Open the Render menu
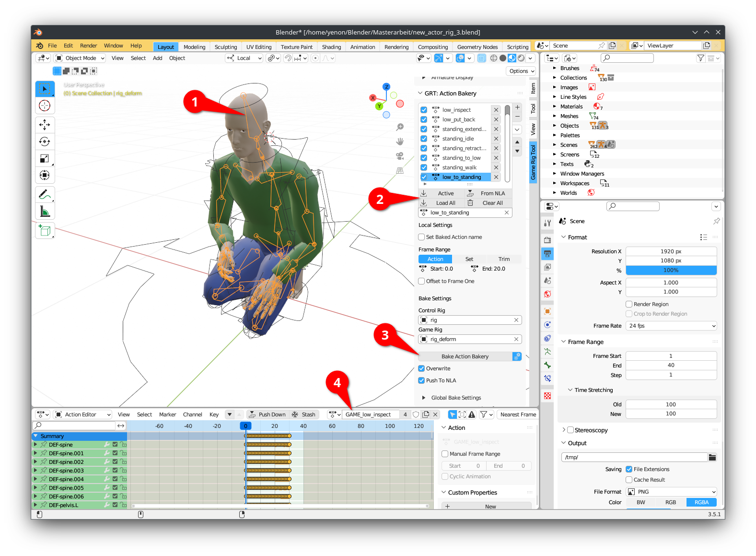This screenshot has width=756, height=556. [88, 46]
